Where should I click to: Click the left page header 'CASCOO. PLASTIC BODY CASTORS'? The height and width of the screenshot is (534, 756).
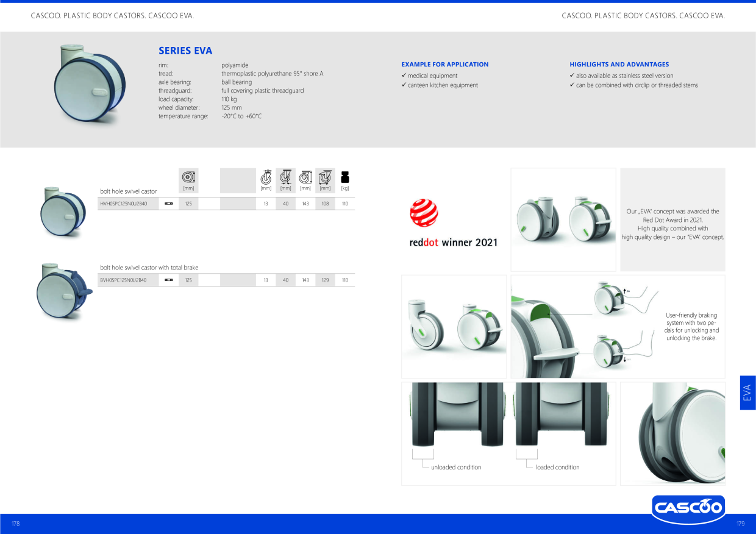click(112, 16)
